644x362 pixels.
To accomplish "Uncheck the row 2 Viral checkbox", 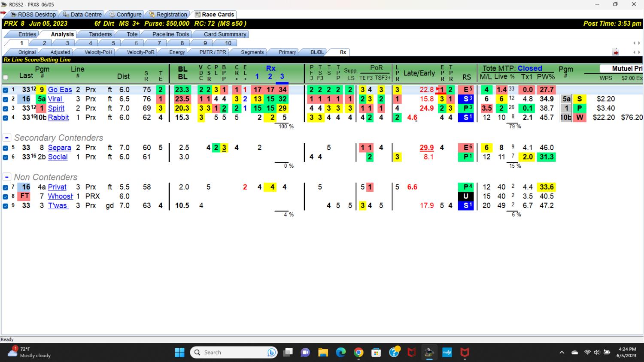I will (x=6, y=99).
